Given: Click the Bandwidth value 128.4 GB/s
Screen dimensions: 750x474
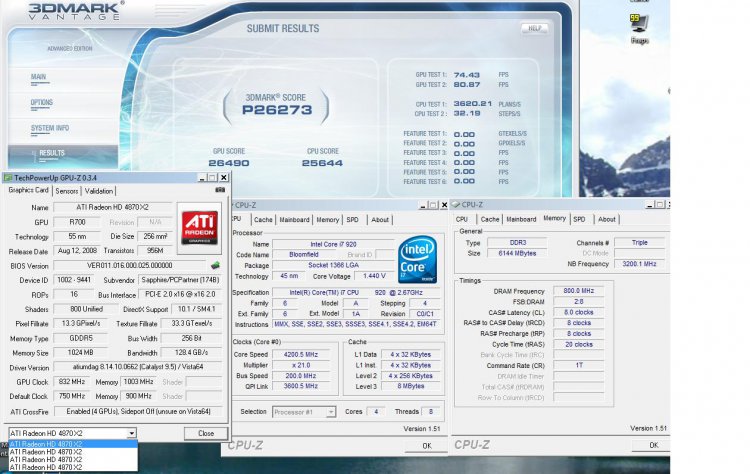Looking at the screenshot, I should point(191,353).
